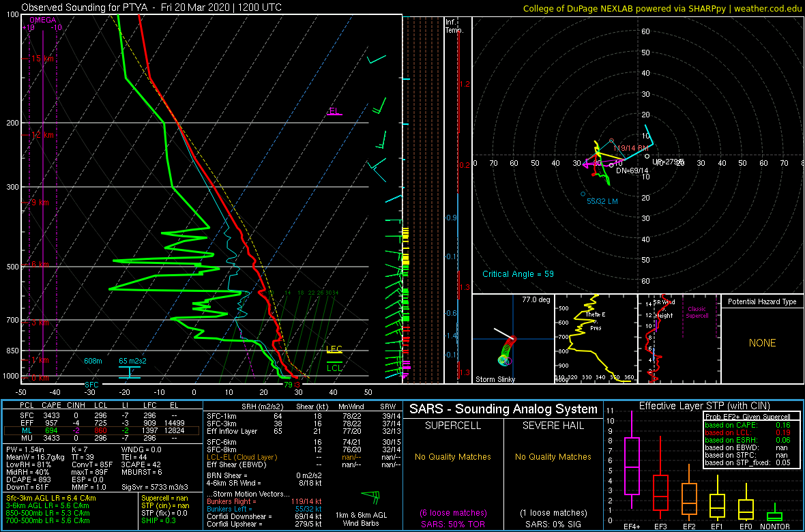Click the Storm Slinky colored circles

[506, 352]
